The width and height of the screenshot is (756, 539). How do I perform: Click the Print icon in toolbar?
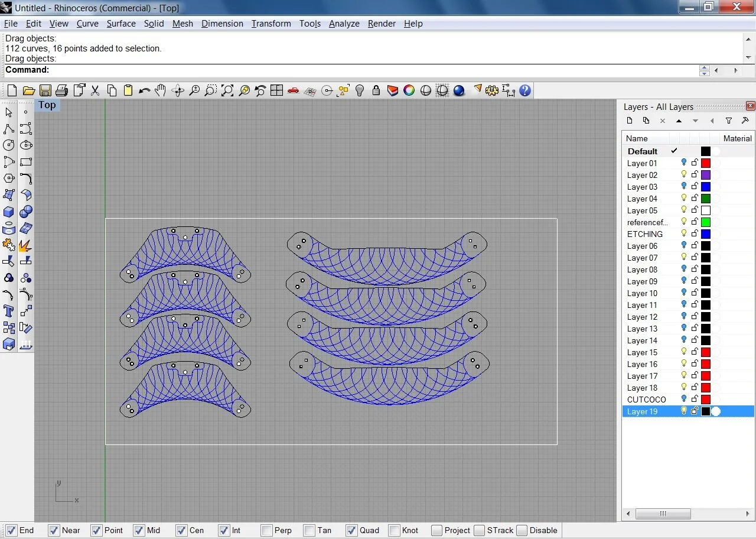61,90
